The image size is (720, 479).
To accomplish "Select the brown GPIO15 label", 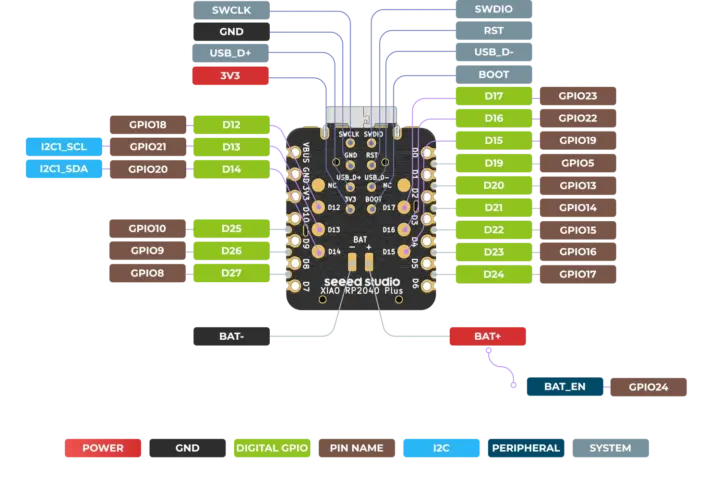I will [x=578, y=230].
